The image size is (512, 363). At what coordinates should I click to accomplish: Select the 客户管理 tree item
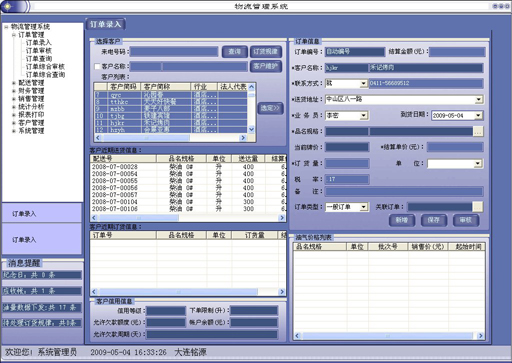pos(31,123)
